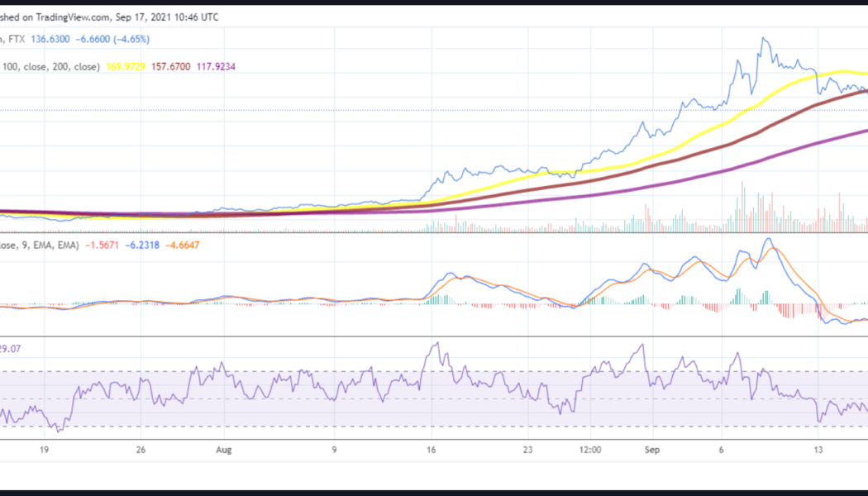
Task: Click the percentage change (-4.65%)
Action: click(131, 38)
